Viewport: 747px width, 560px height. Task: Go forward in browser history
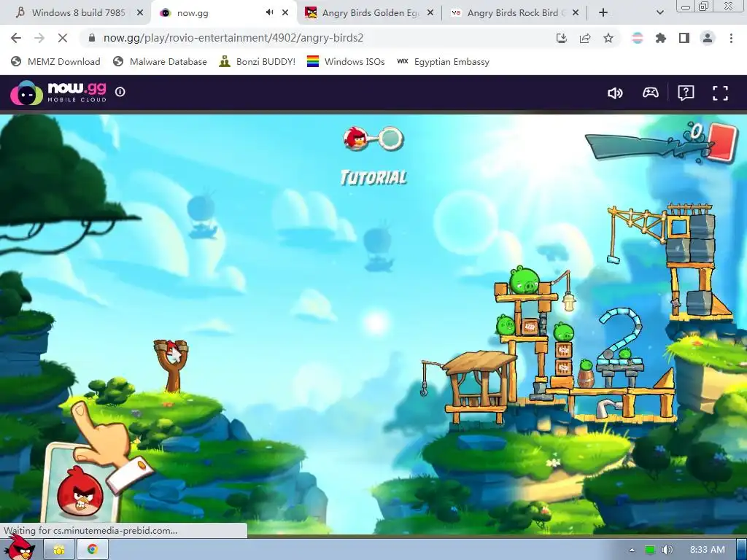(39, 38)
